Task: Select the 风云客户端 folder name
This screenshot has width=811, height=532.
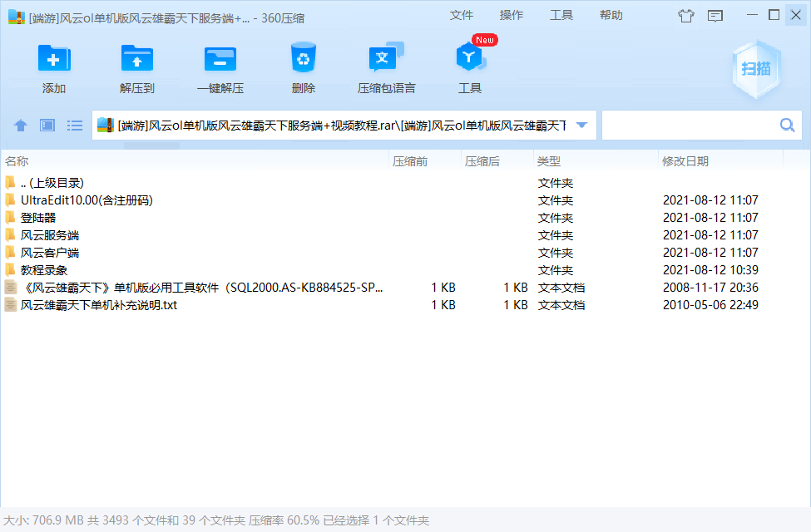Action: click(50, 253)
